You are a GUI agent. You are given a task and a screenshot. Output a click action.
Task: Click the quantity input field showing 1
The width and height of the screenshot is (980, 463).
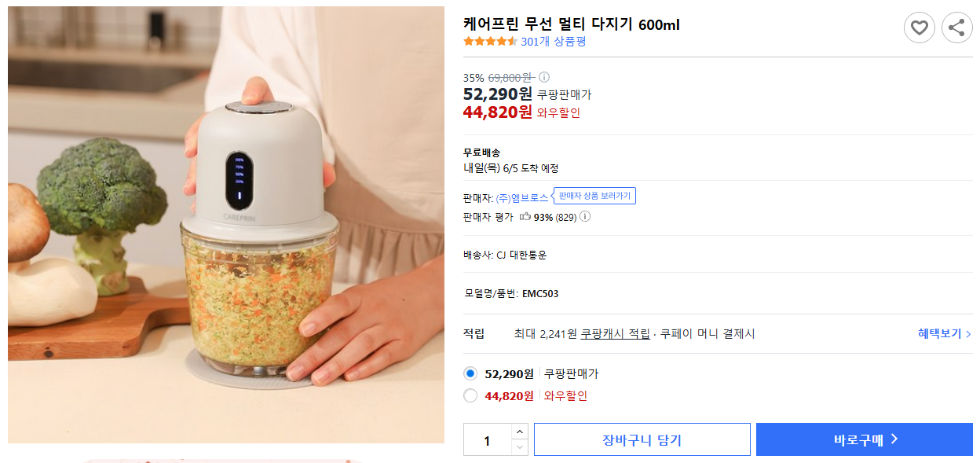click(487, 439)
